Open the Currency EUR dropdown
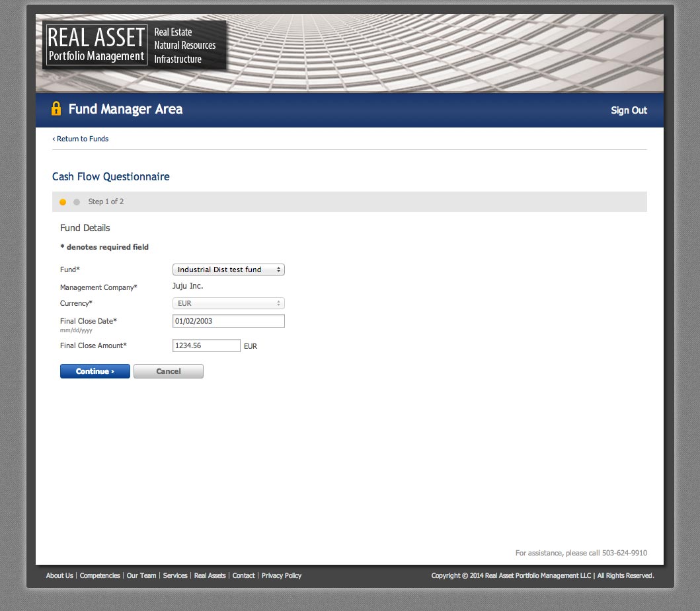700x611 pixels. pyautogui.click(x=228, y=304)
